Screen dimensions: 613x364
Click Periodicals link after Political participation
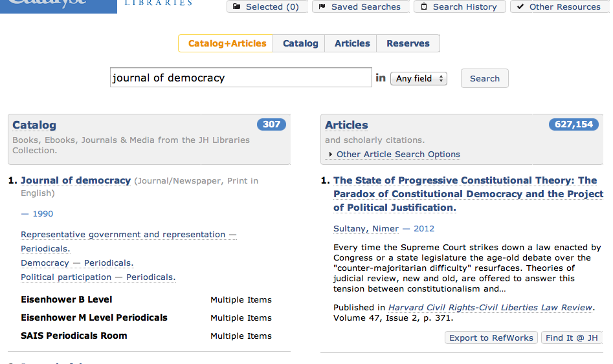tap(151, 277)
